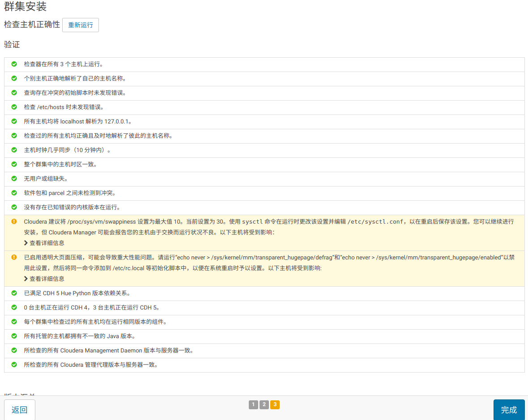Click green check icon for 个别主机正确地解析 row

[x=14, y=78]
